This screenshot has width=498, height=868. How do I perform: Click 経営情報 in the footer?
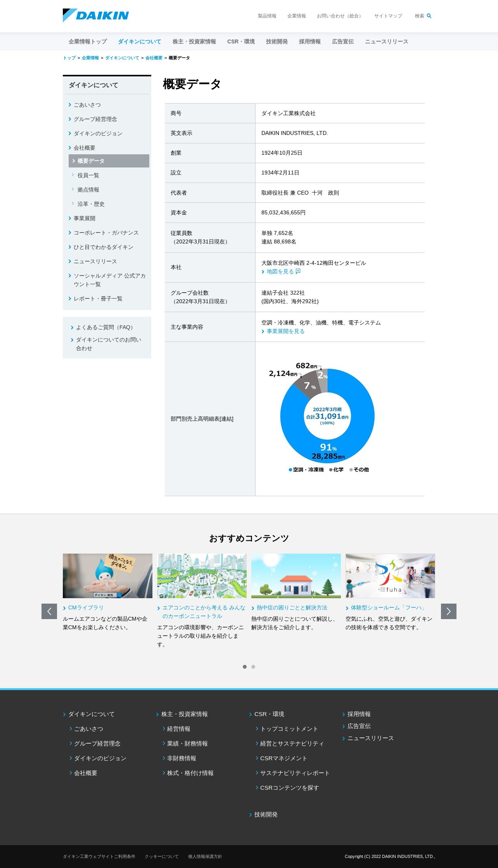(x=179, y=729)
